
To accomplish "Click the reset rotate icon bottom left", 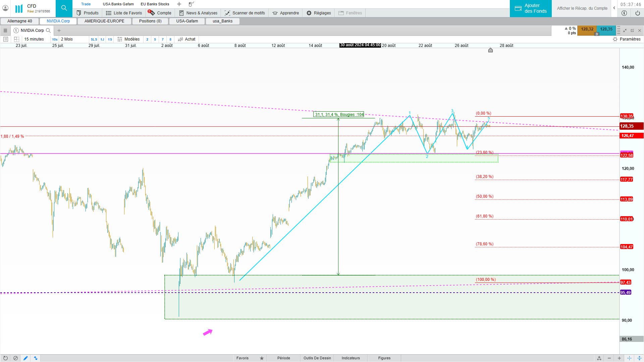I will coord(5,358).
